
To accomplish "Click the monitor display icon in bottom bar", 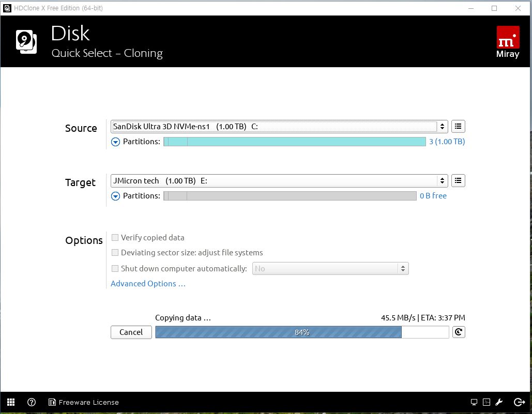I will pos(474,402).
